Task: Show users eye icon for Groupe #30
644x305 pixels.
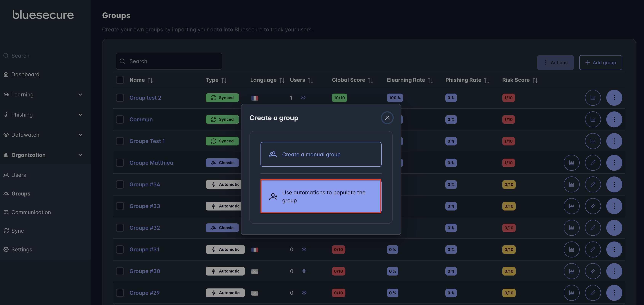Action: point(304,271)
